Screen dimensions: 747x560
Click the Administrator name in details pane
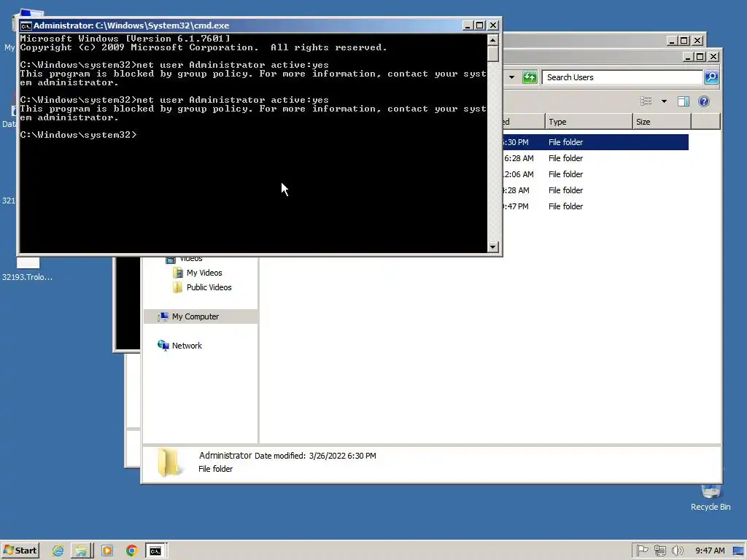click(225, 455)
